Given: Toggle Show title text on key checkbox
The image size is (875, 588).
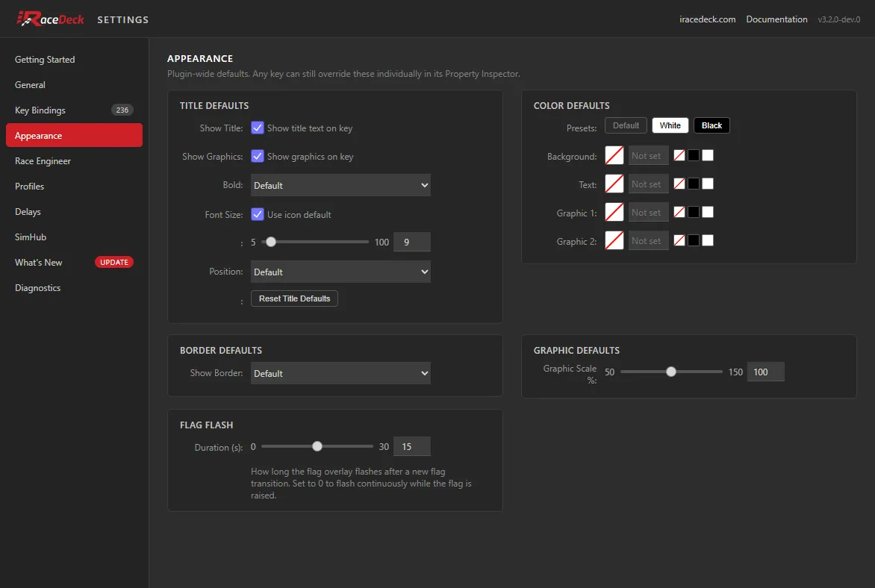Looking at the screenshot, I should [258, 128].
